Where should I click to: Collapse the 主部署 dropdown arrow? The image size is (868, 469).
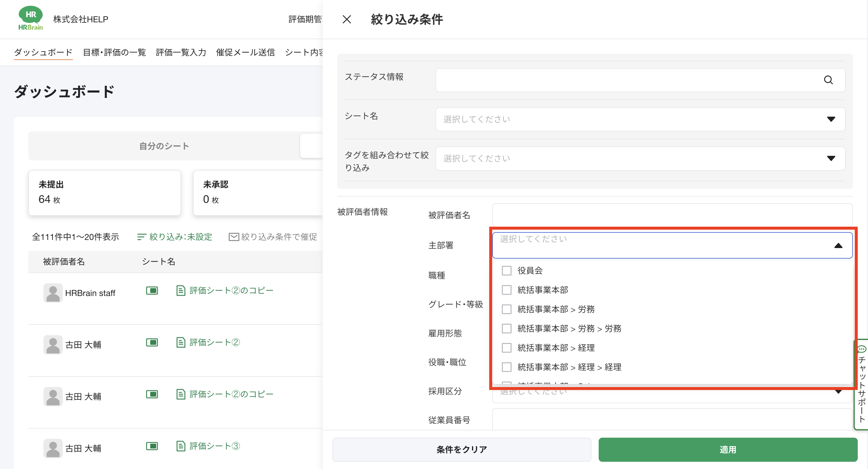838,246
